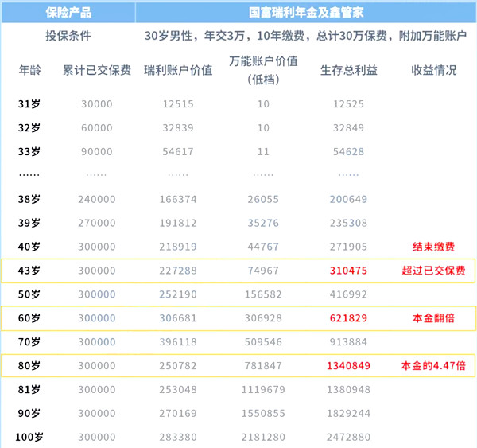
Task: Select the 33岁 row label
Action: coord(29,152)
